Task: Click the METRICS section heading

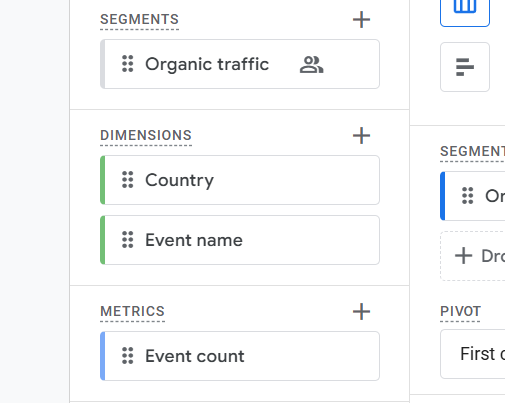Action: pyautogui.click(x=133, y=311)
